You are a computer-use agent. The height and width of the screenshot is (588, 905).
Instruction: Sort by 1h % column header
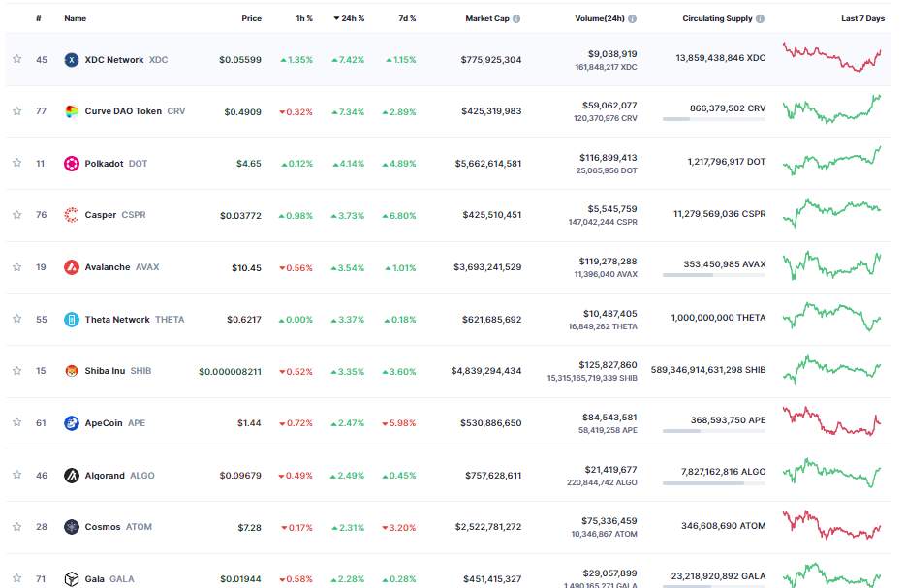pyautogui.click(x=304, y=18)
